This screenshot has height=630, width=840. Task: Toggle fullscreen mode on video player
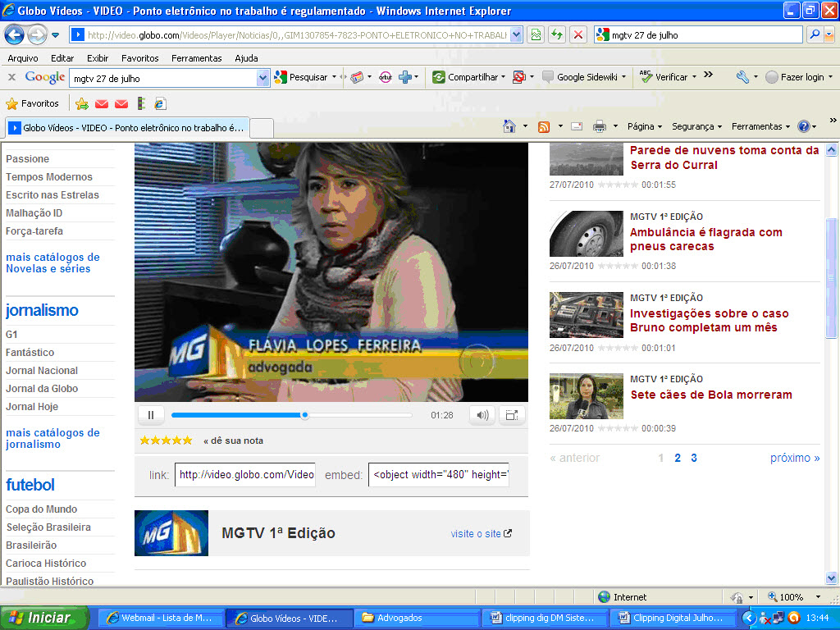pos(511,415)
